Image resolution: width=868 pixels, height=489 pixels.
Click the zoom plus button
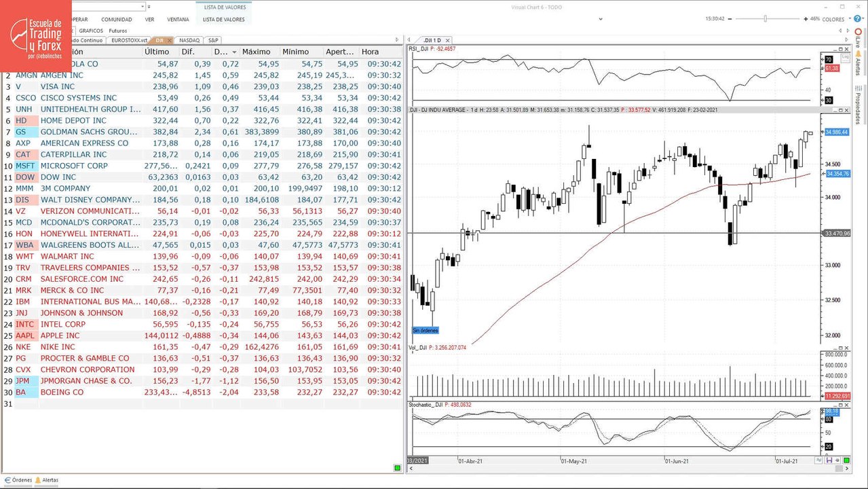[x=806, y=19]
